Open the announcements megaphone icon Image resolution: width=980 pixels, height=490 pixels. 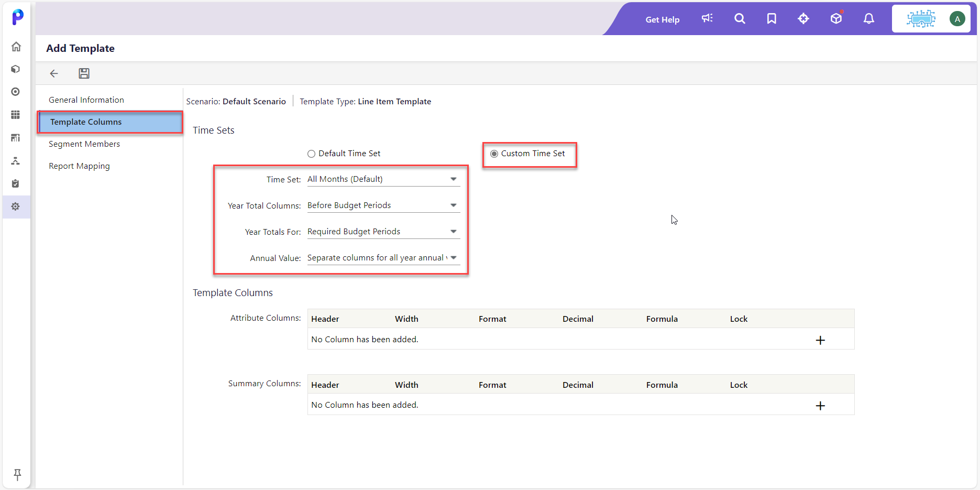click(707, 18)
